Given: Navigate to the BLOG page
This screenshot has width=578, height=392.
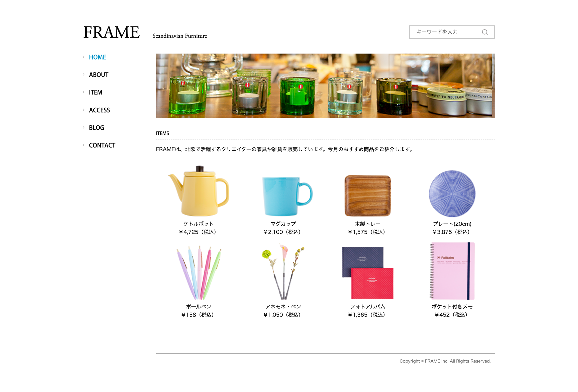Looking at the screenshot, I should pos(96,128).
